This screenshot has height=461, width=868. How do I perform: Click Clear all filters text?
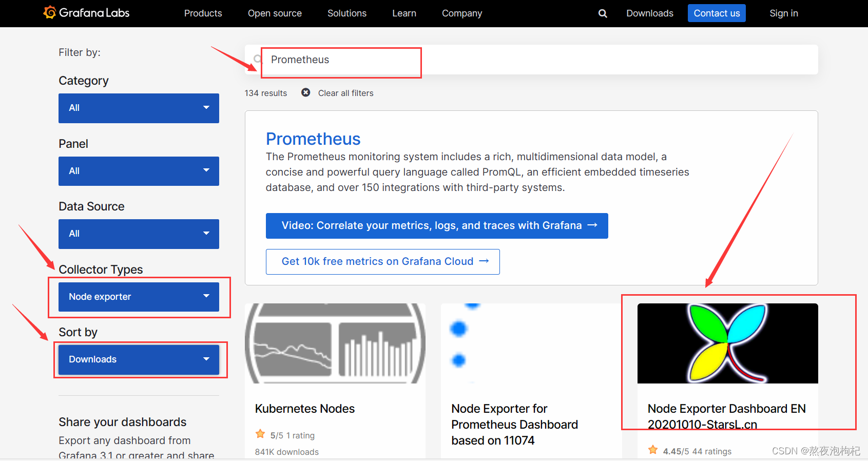point(345,93)
